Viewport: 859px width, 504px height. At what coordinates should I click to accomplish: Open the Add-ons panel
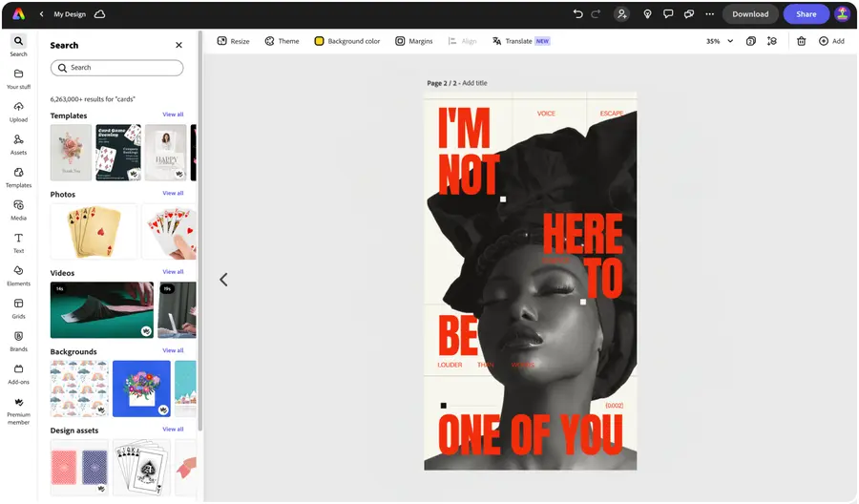point(19,374)
